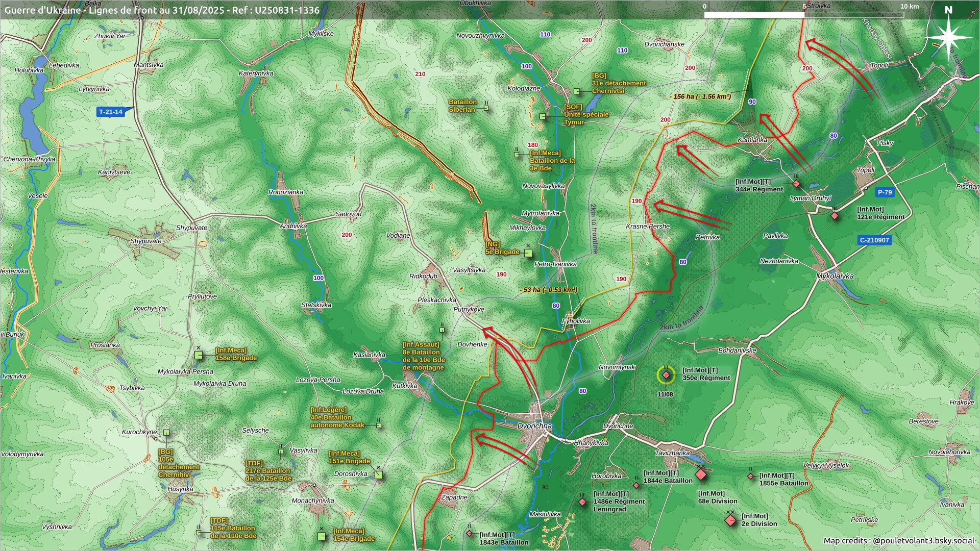Click the 2e Division red diamond
Image resolution: width=980 pixels, height=551 pixels.
[x=731, y=520]
